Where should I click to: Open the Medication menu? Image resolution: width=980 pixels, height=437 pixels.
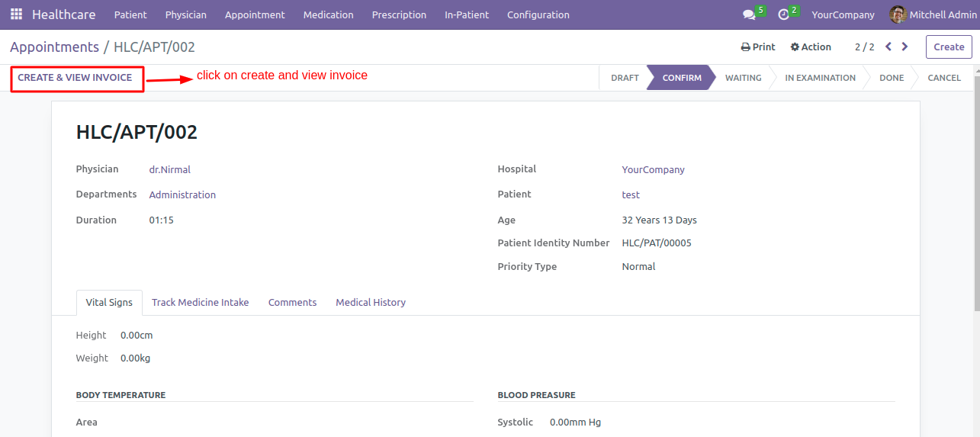coord(329,14)
